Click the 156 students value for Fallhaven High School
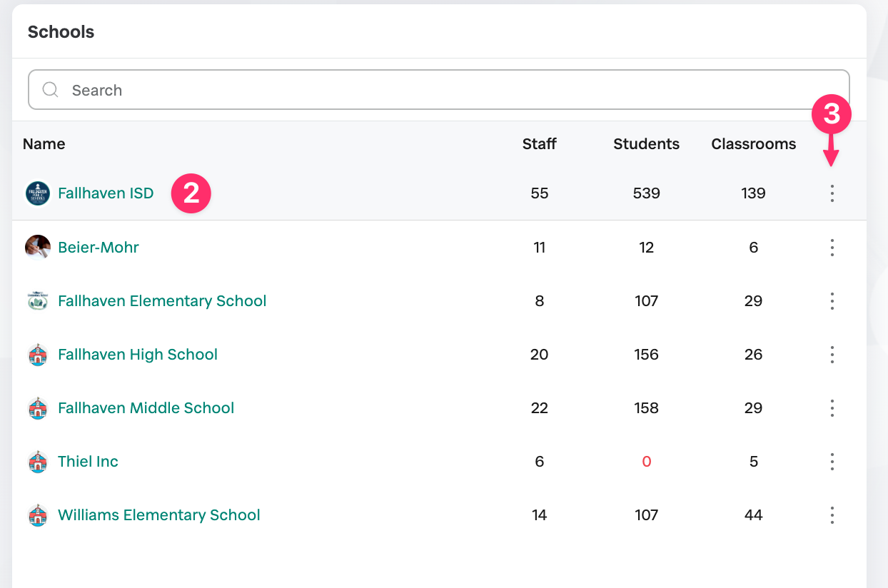Screen dimensions: 888x588 647,355
